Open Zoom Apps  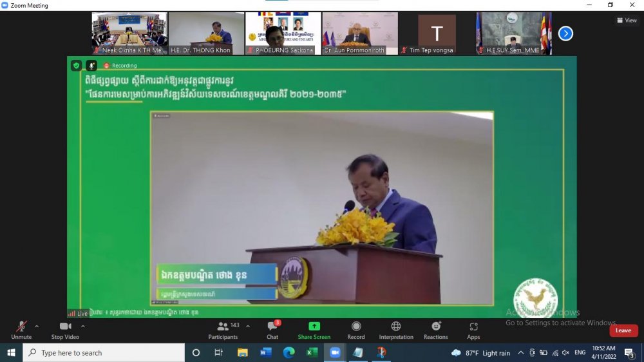pyautogui.click(x=473, y=330)
